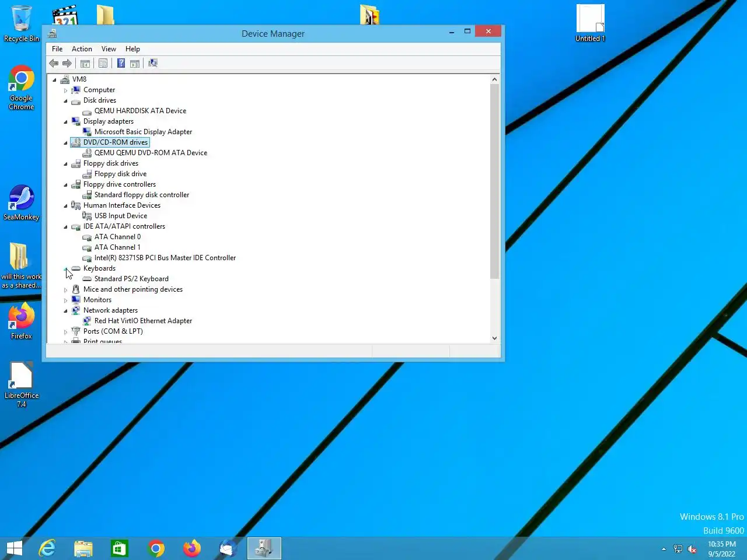Show hidden icons in system tray
This screenshot has width=747, height=560.
click(x=664, y=549)
